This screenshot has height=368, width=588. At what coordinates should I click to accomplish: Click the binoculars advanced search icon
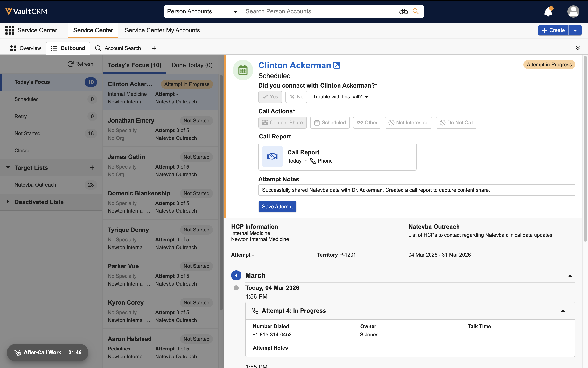tap(403, 11)
